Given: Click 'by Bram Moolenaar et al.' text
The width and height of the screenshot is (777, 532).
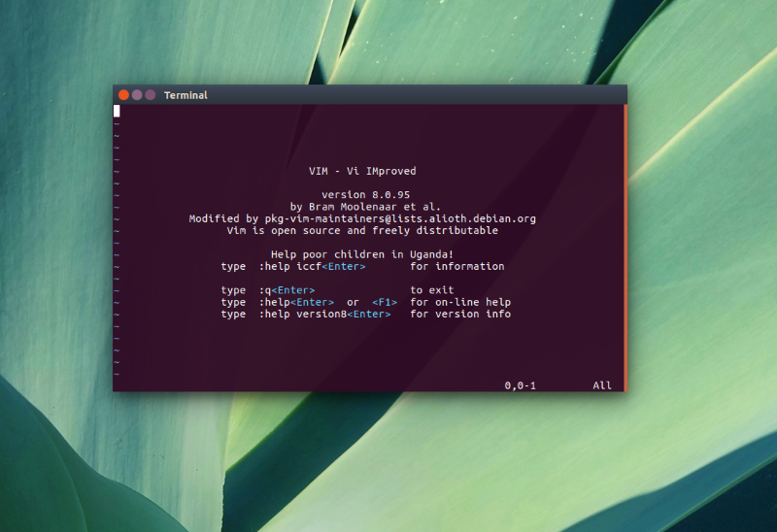Looking at the screenshot, I should [365, 207].
